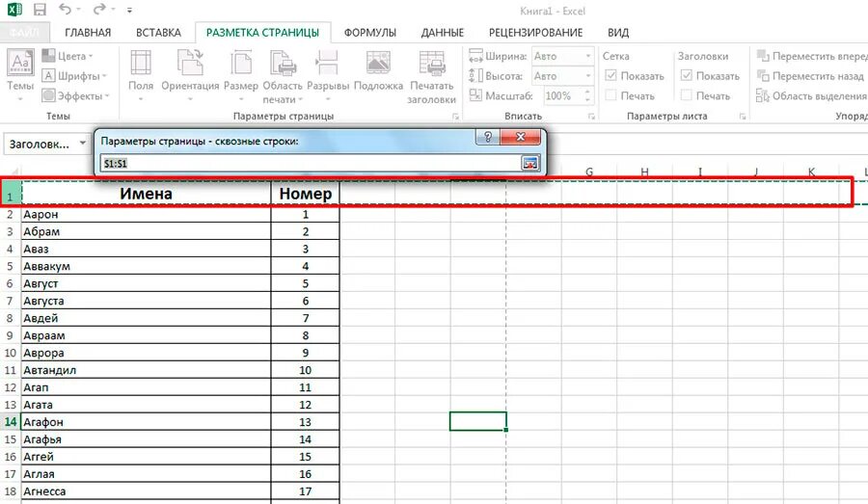
Task: Select the РАЗМЕТКА СТРАНИЦЫ tab
Action: [x=263, y=33]
